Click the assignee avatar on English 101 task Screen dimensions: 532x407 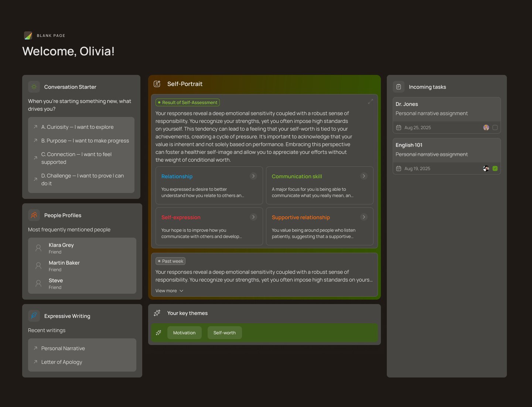(486, 169)
